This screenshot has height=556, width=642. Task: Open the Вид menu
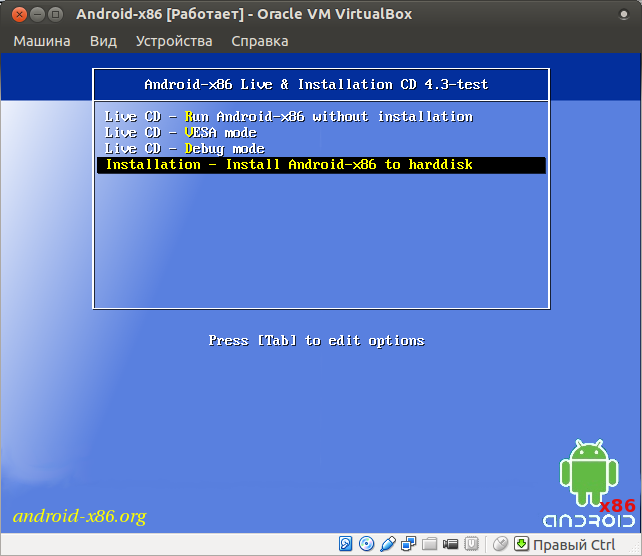(103, 41)
